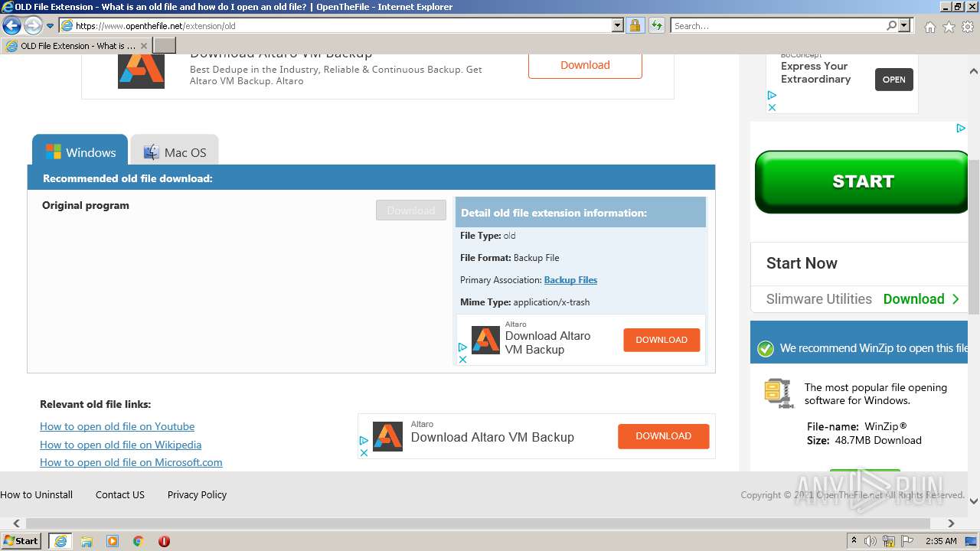Open How to open old file on Microsoft.com

131,462
